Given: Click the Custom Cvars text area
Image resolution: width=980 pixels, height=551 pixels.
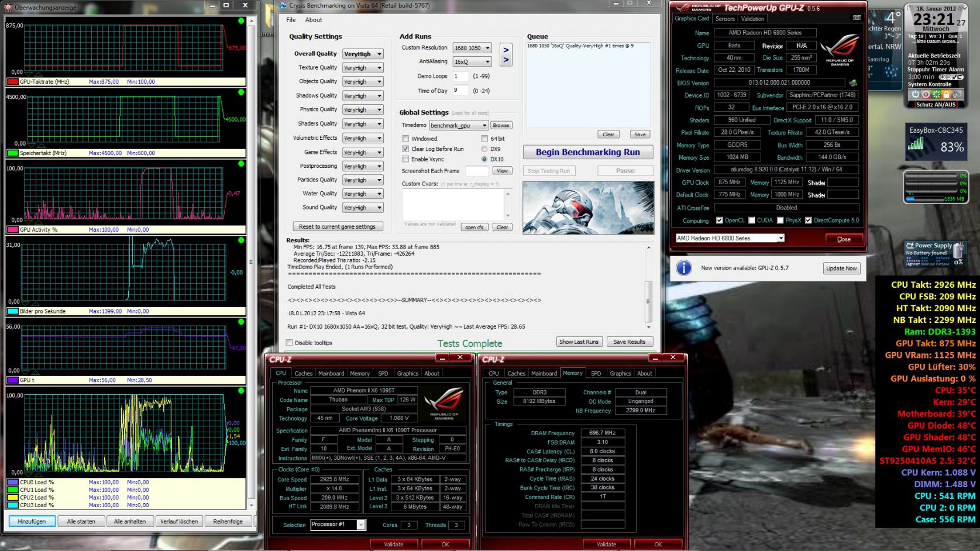Looking at the screenshot, I should [x=457, y=204].
